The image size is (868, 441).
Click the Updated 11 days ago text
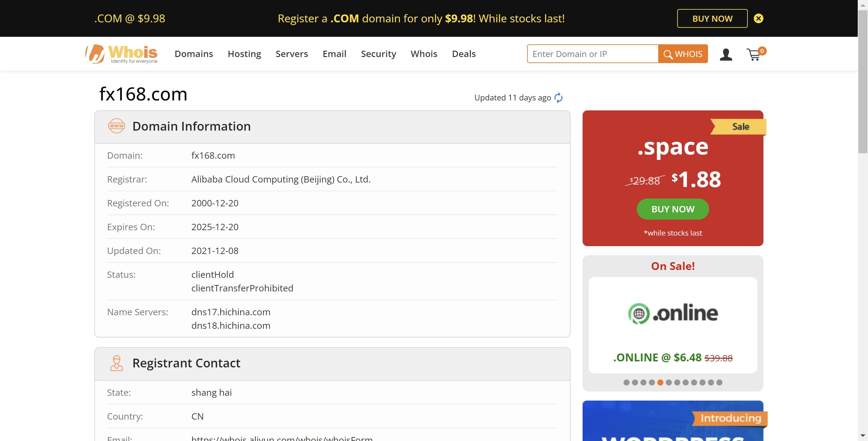tap(512, 98)
